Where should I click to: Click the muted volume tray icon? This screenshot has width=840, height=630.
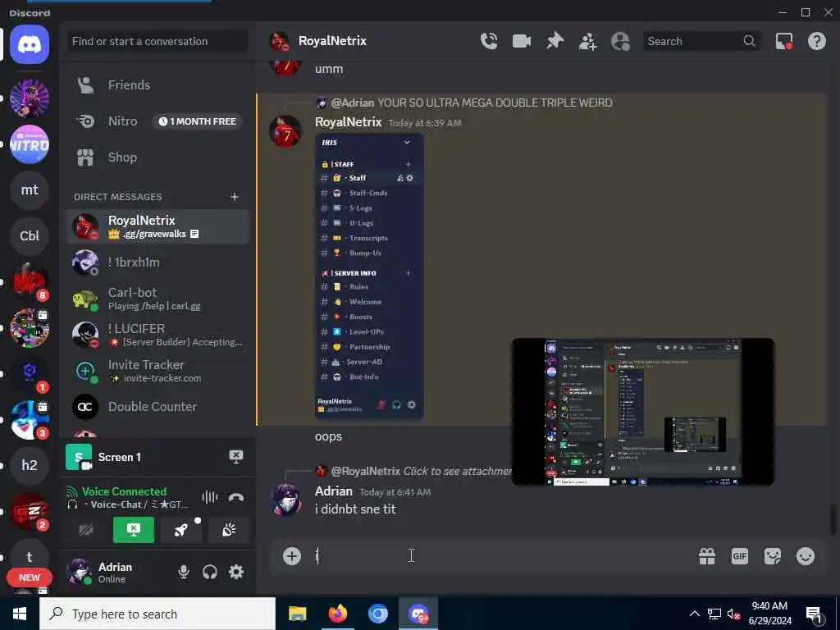pos(734,614)
